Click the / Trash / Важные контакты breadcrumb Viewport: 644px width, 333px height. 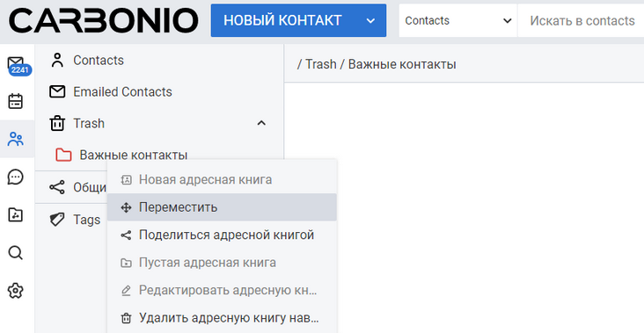[x=377, y=64]
